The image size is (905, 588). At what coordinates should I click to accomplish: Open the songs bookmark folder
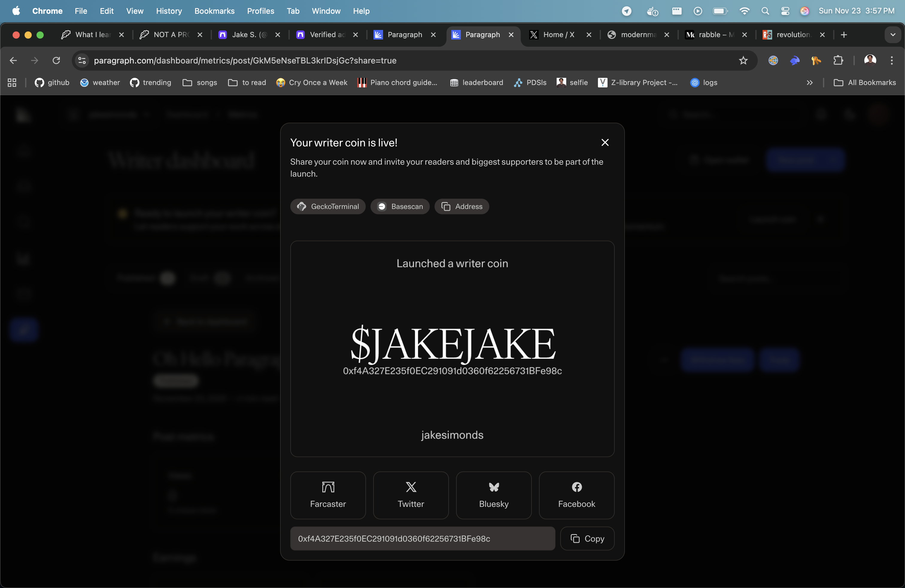click(x=200, y=83)
